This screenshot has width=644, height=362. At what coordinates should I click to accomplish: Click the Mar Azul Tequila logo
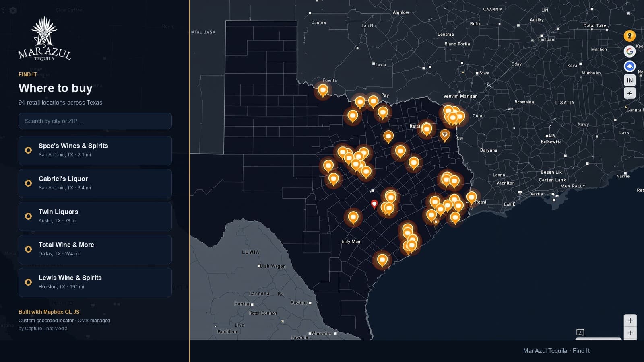click(44, 39)
